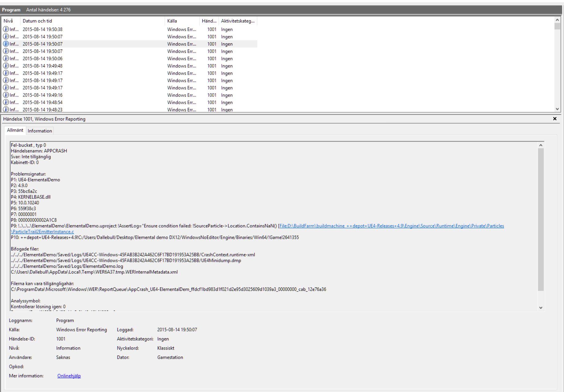Click the detail text scrollbar thumb

tap(541, 220)
